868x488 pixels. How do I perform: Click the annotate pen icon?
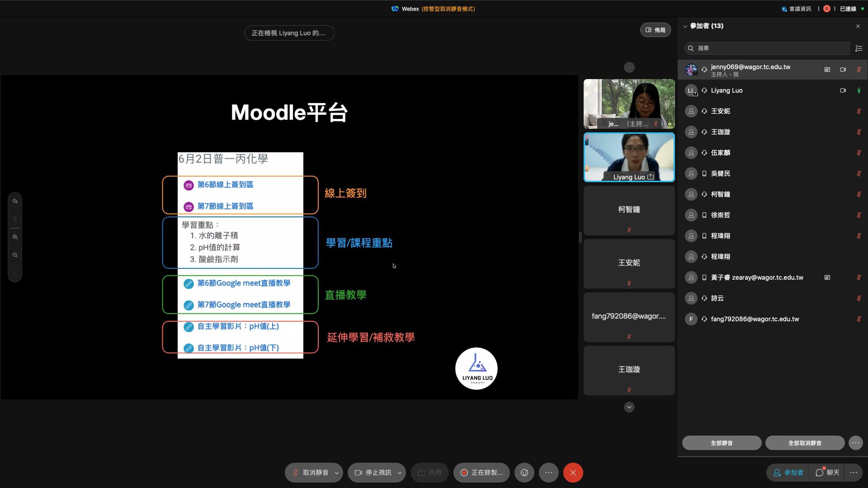[15, 201]
